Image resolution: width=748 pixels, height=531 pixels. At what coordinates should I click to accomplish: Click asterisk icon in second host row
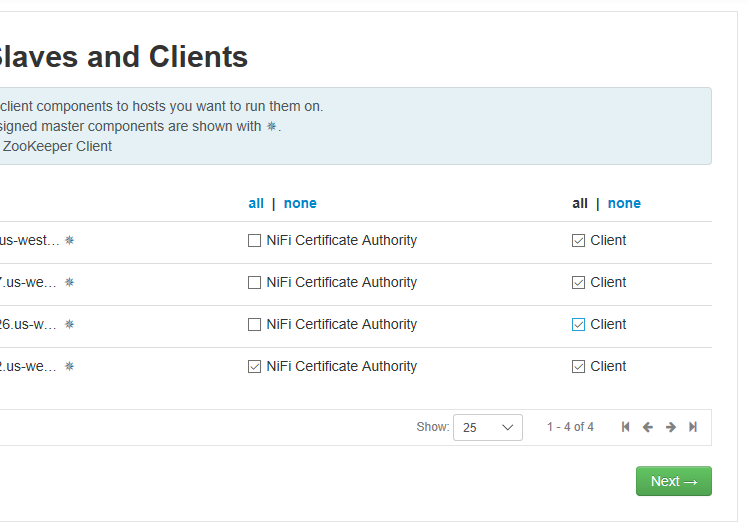pos(69,282)
